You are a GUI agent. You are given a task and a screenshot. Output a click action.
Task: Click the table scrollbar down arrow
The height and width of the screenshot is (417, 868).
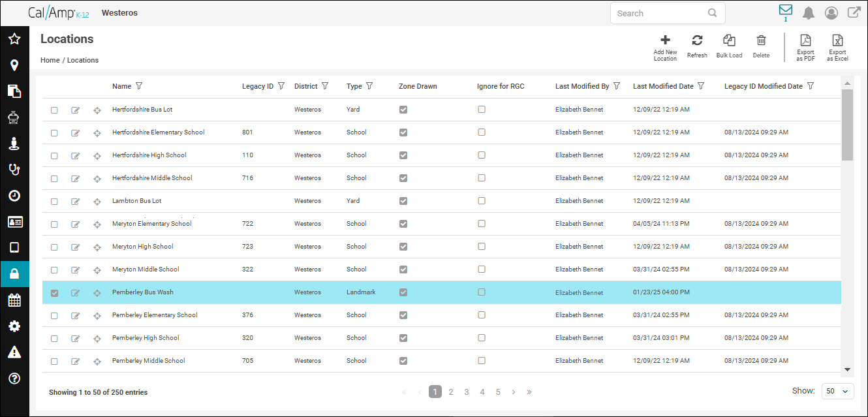847,369
